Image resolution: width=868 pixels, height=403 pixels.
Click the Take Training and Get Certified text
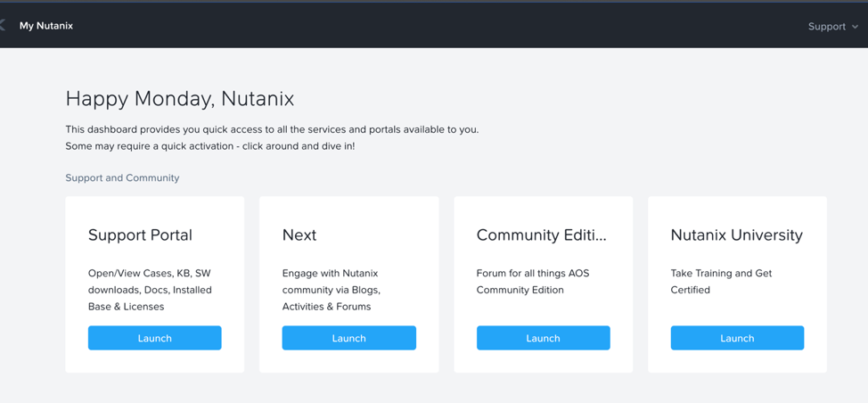point(721,281)
